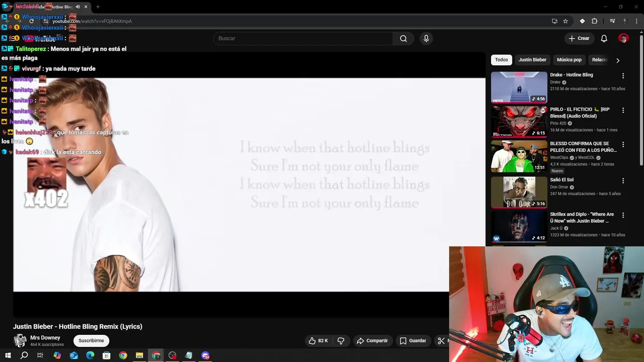Open Windows taskbar search
Screen dimensions: 644x362
click(x=24, y=355)
